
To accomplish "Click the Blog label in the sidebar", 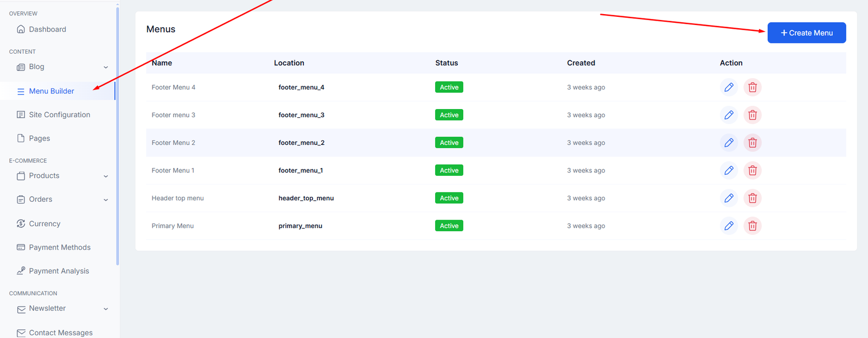I will tap(37, 67).
